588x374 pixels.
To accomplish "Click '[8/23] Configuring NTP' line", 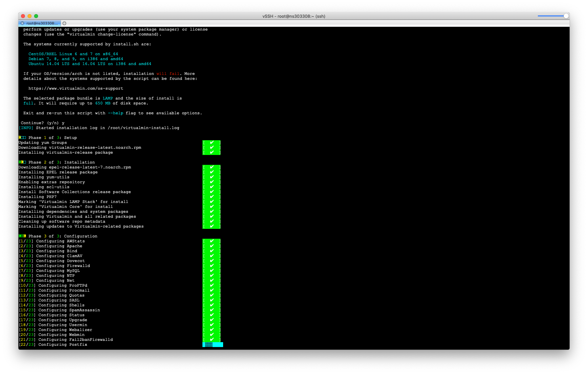I will (47, 275).
